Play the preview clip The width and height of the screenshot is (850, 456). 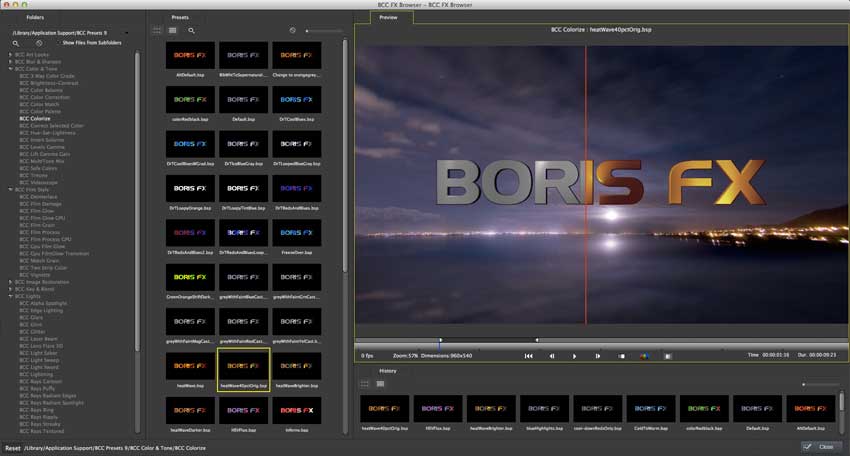(575, 356)
